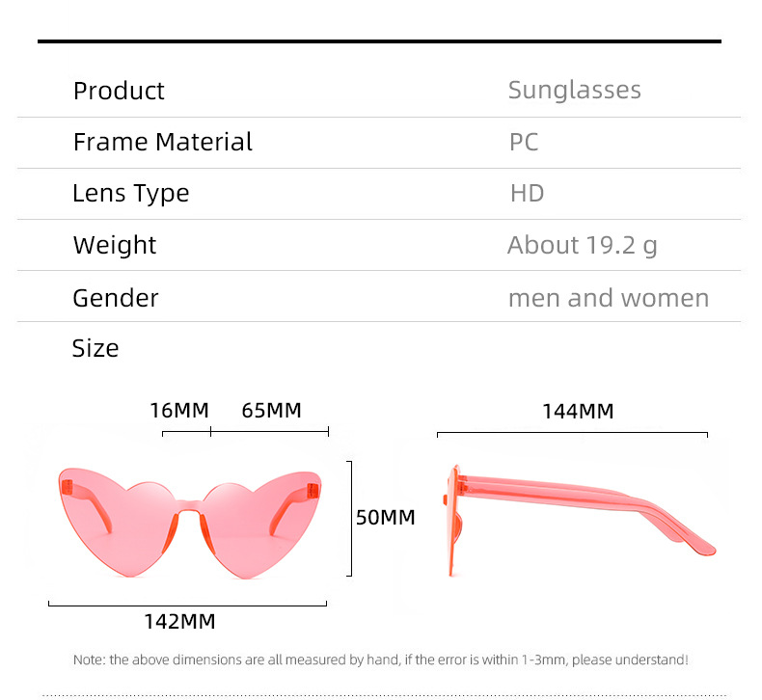
Task: Click the "65MM" lens width dimension
Action: pos(271,411)
